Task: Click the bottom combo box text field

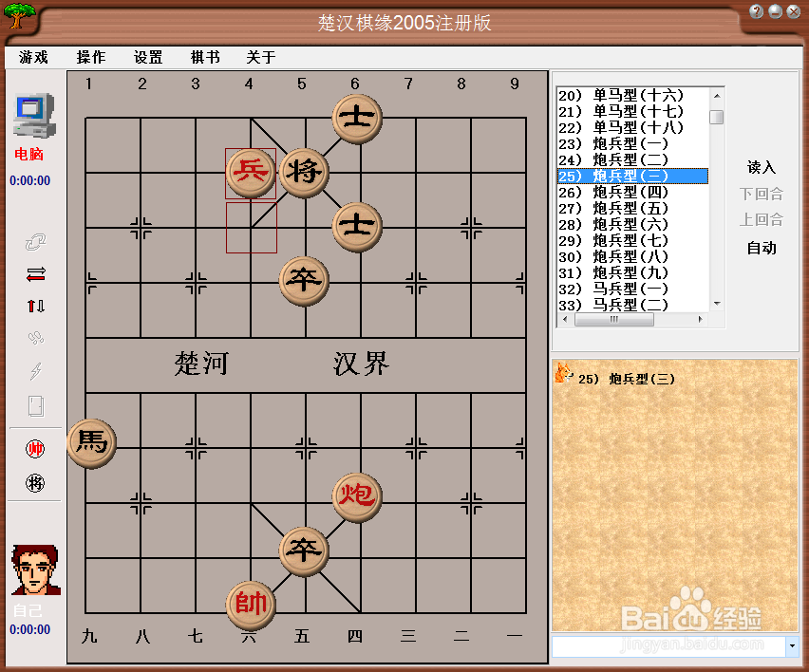Action: pyautogui.click(x=668, y=645)
